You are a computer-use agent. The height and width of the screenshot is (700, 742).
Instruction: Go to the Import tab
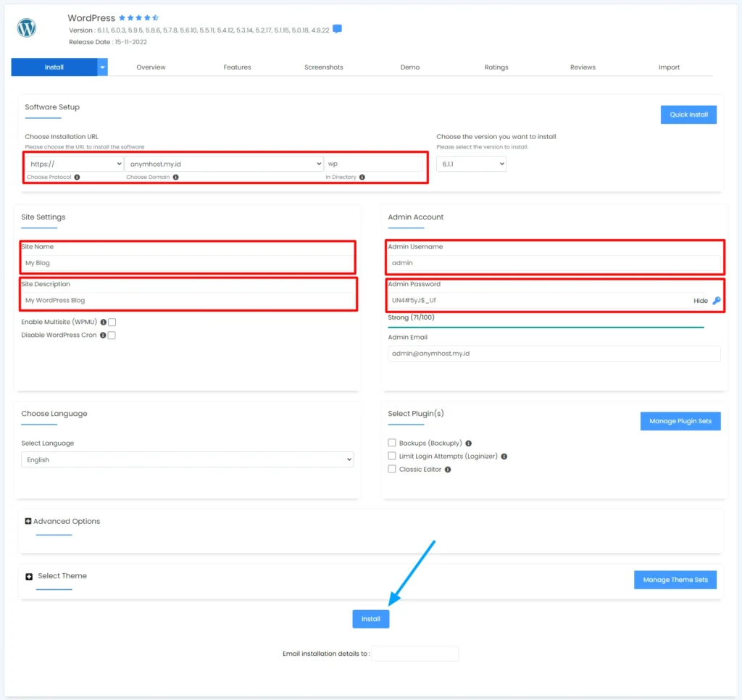tap(669, 67)
